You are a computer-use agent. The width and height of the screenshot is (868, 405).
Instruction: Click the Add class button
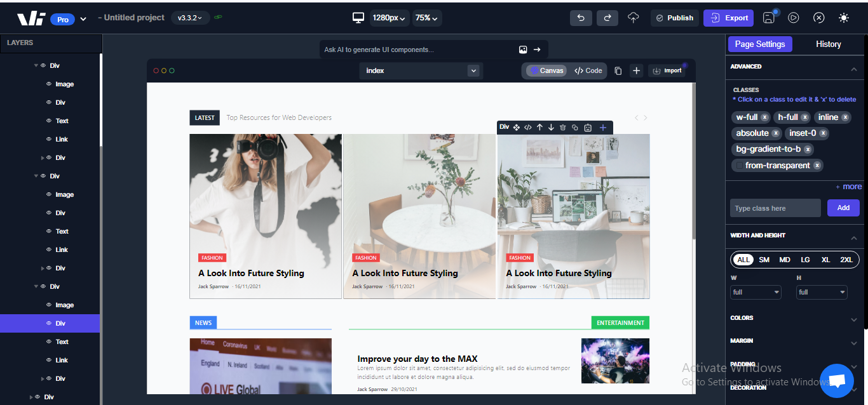point(843,208)
